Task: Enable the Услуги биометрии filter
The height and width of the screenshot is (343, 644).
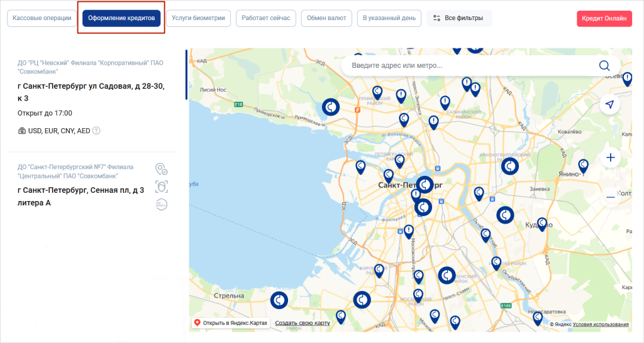Action: [198, 18]
